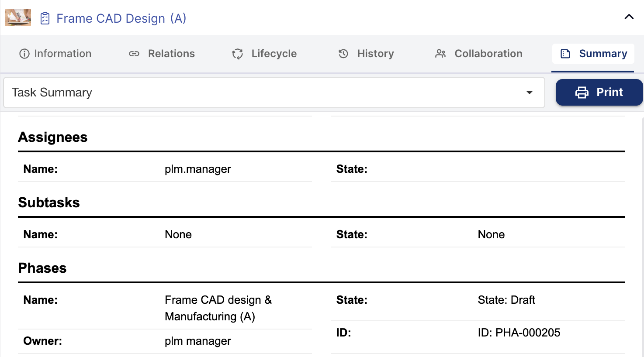Screen dimensions: 644x357
Task: Open the Task Summary combo box
Action: (x=262, y=93)
